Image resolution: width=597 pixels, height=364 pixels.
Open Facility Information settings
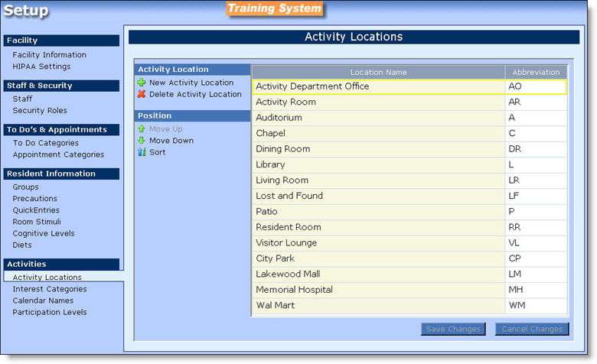tap(49, 55)
